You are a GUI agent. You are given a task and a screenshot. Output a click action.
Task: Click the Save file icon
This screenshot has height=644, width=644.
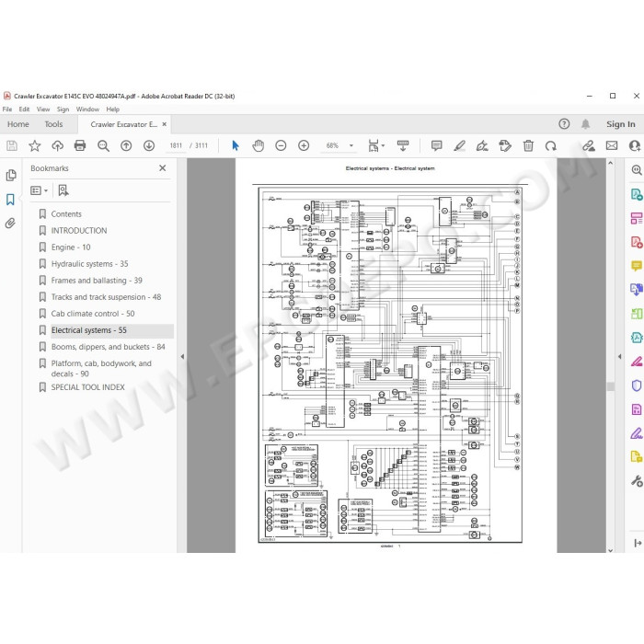pos(11,145)
